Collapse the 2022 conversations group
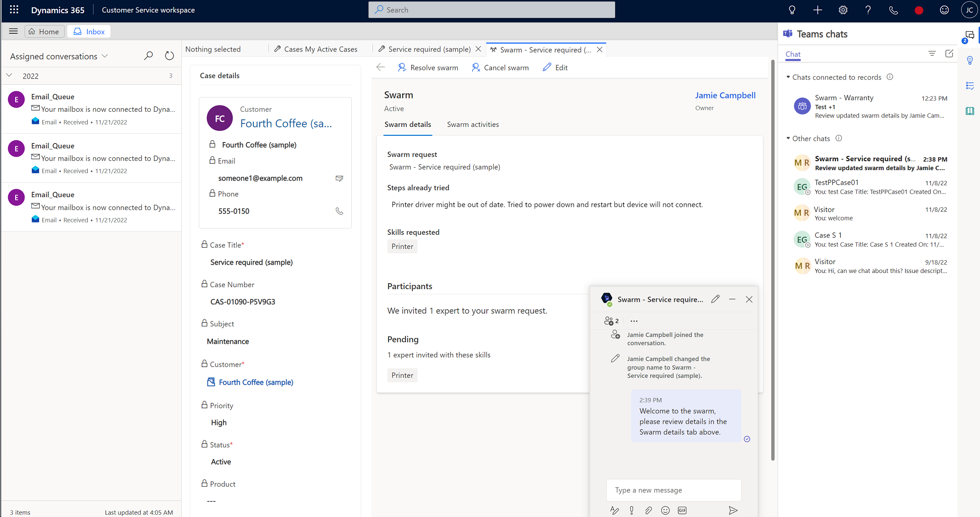The height and width of the screenshot is (517, 980). click(9, 75)
